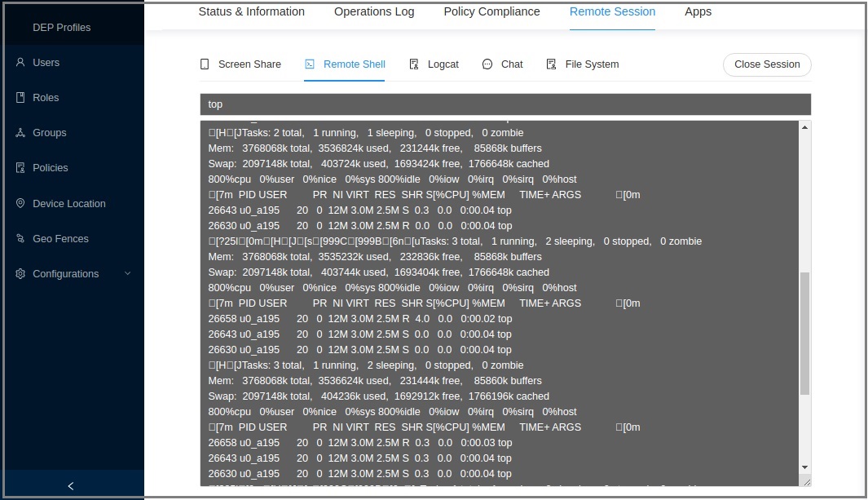
Task: Click the Device Location pin icon
Action: (x=20, y=204)
